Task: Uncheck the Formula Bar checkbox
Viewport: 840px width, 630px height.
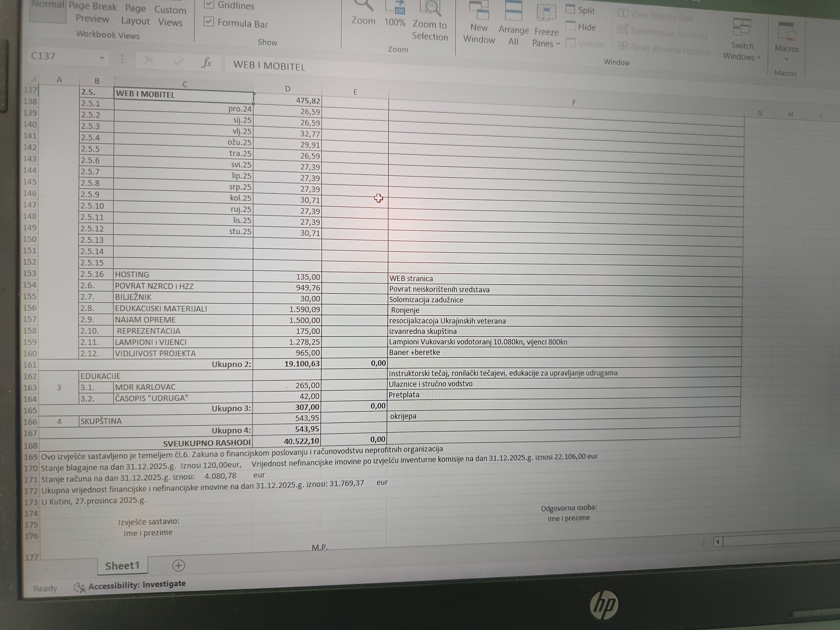Action: tap(209, 22)
